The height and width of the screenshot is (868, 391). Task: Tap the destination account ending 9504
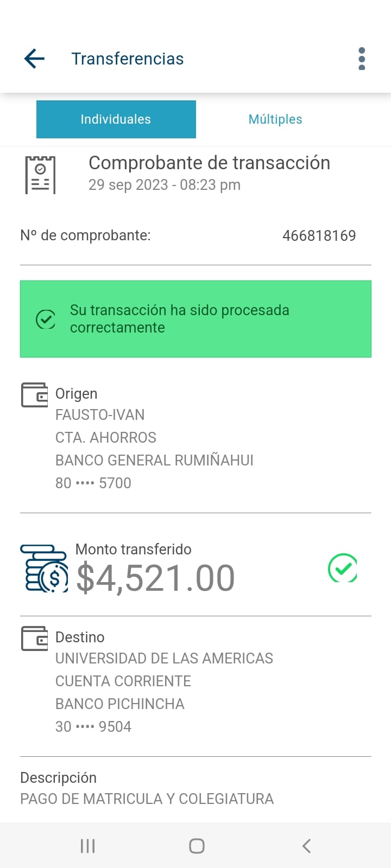point(93,726)
